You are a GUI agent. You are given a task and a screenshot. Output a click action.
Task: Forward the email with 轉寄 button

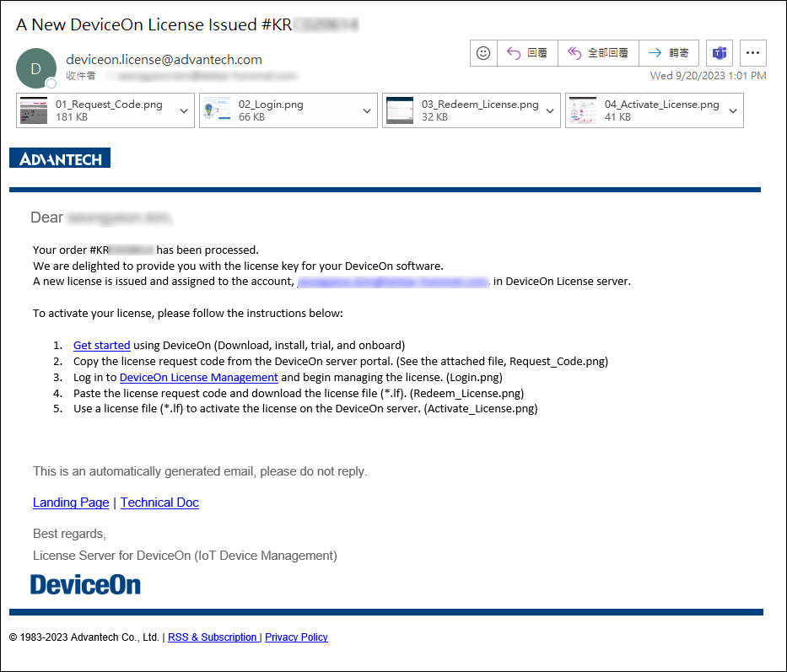point(669,52)
